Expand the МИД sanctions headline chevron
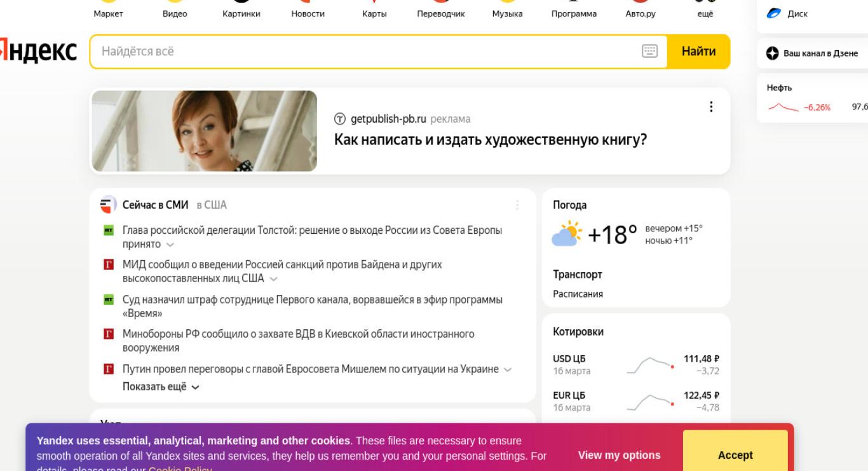 coord(273,279)
